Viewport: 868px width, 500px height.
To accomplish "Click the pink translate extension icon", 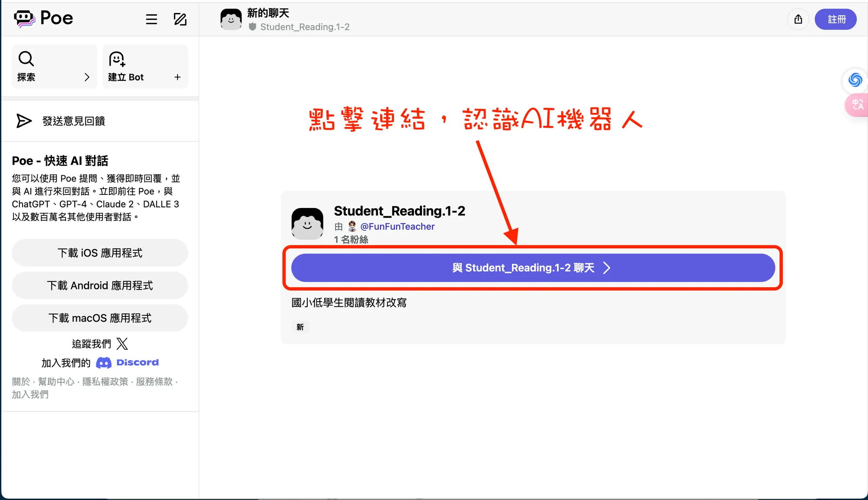I will 857,105.
